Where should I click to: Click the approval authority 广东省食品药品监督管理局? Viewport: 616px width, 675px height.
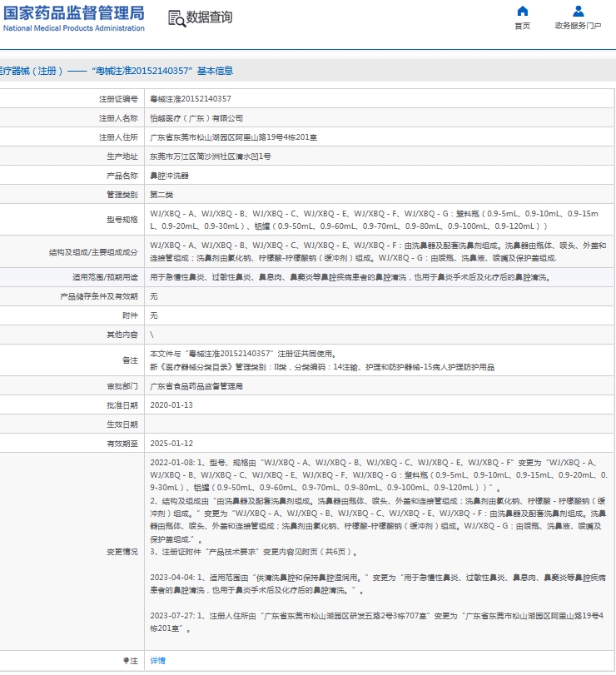(196, 386)
